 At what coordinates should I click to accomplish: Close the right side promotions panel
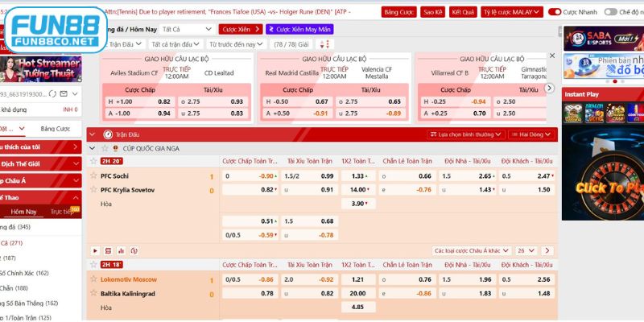tap(551, 56)
